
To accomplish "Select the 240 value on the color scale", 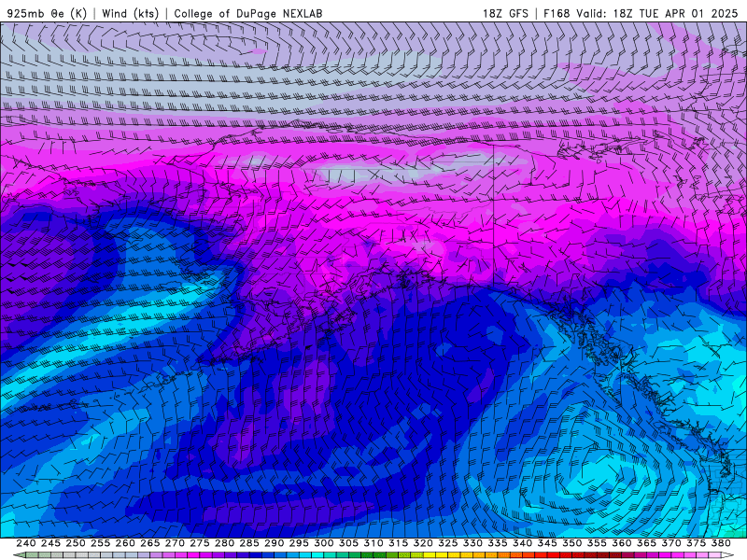I will tap(26, 543).
